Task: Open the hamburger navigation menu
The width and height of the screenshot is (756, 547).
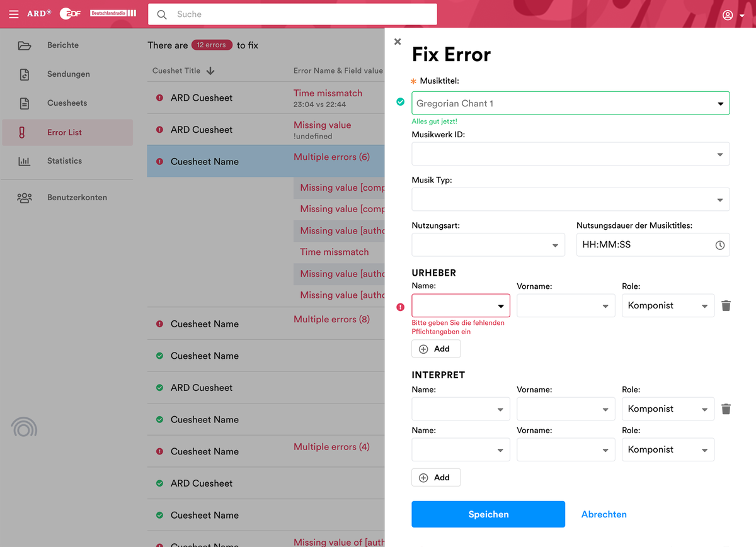Action: point(14,14)
